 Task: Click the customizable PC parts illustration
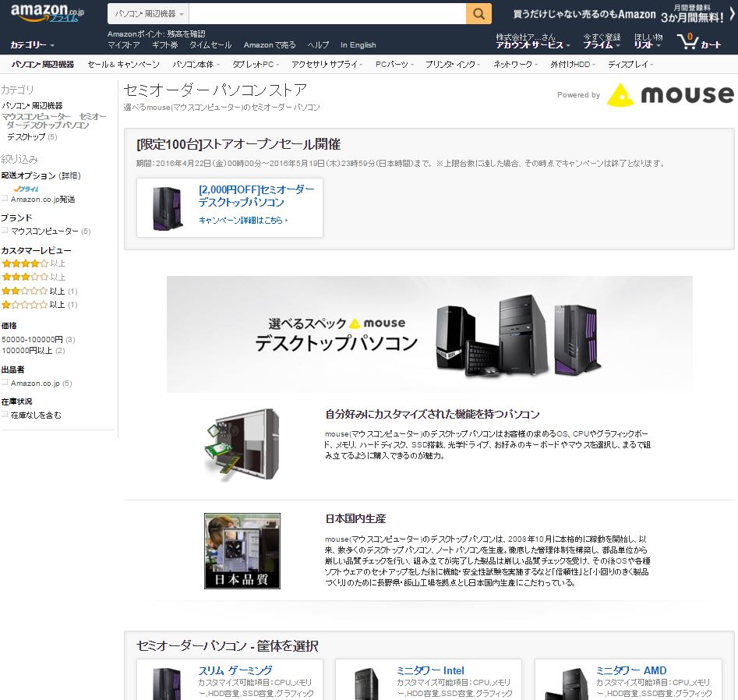tap(242, 445)
